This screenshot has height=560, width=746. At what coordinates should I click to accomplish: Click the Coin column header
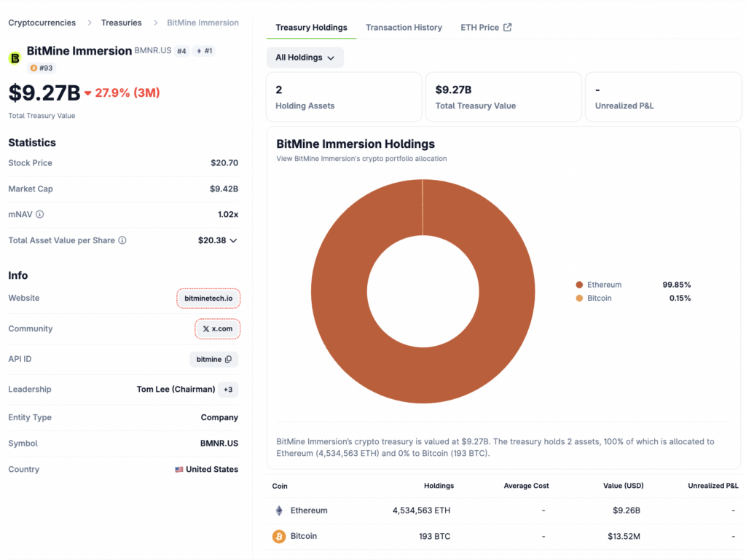click(280, 486)
